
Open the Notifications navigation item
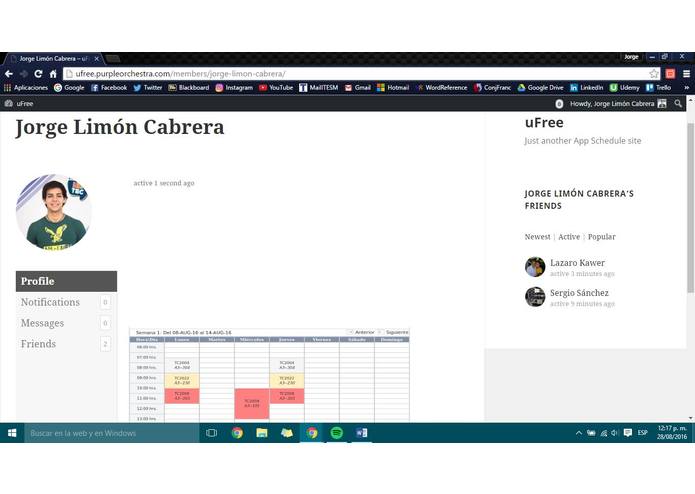[66, 302]
